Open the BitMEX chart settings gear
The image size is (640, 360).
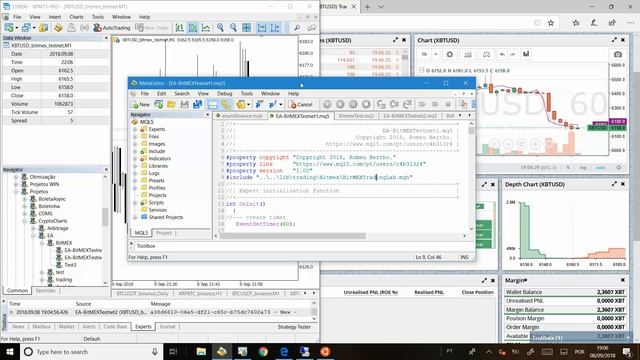[450, 54]
